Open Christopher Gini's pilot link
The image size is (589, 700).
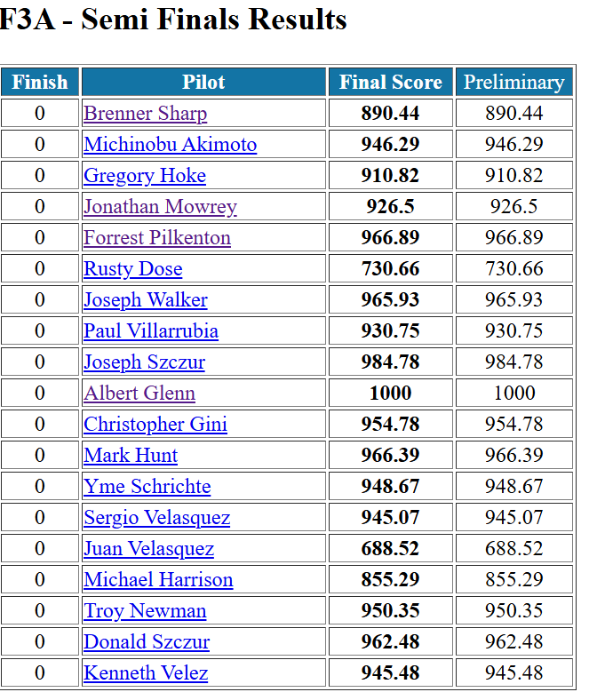155,425
